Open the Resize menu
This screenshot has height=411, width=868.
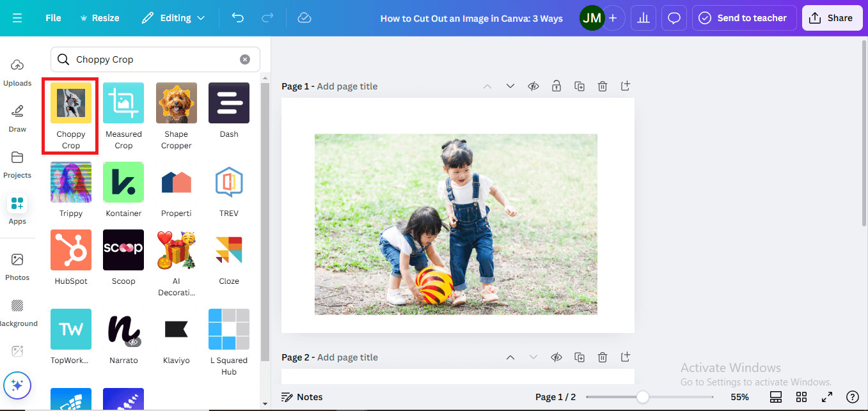tap(99, 18)
